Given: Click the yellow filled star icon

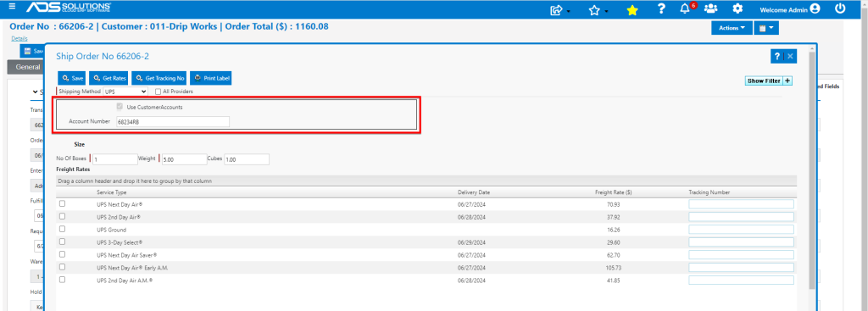Looking at the screenshot, I should click(632, 9).
